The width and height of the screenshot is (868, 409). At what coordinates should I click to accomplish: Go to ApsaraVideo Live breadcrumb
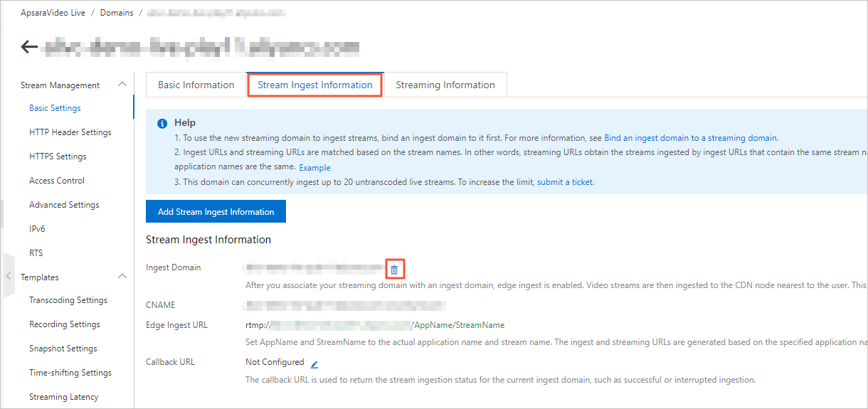53,13
